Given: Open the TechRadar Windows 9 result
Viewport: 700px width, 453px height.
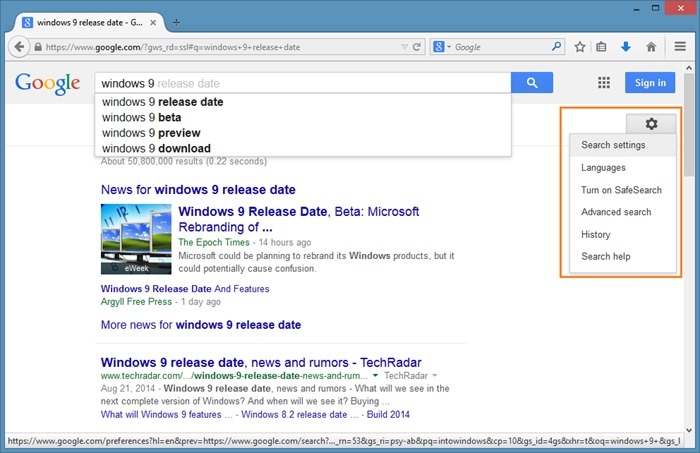Looking at the screenshot, I should (x=261, y=362).
